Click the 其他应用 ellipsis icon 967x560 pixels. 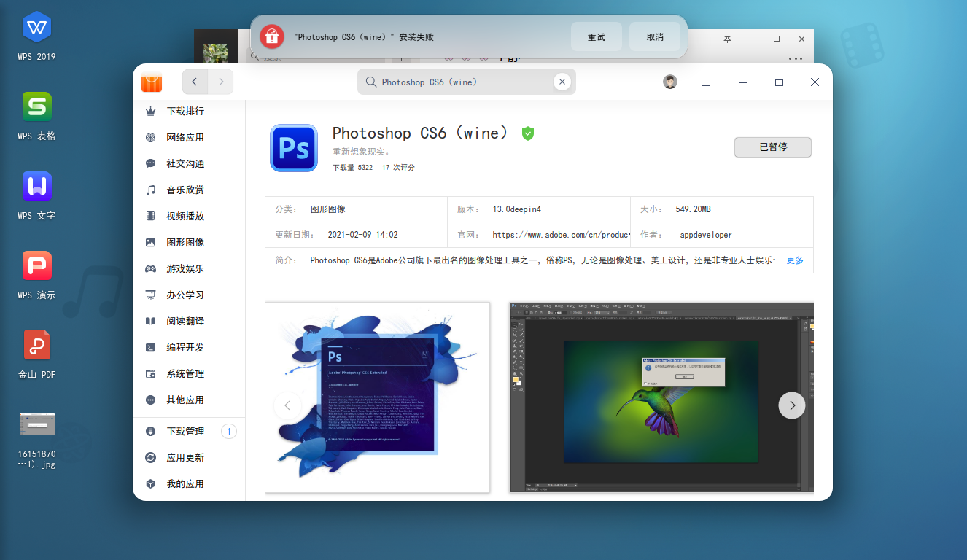(x=151, y=400)
